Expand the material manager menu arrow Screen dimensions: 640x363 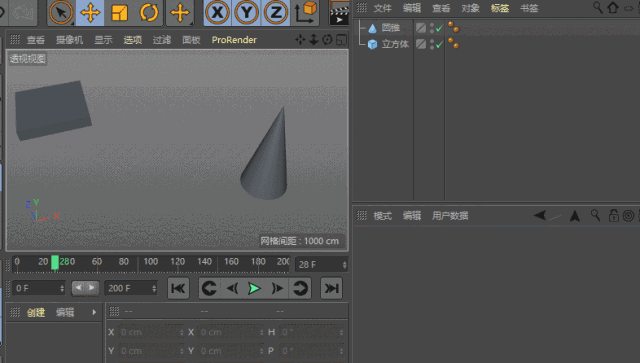[94, 312]
